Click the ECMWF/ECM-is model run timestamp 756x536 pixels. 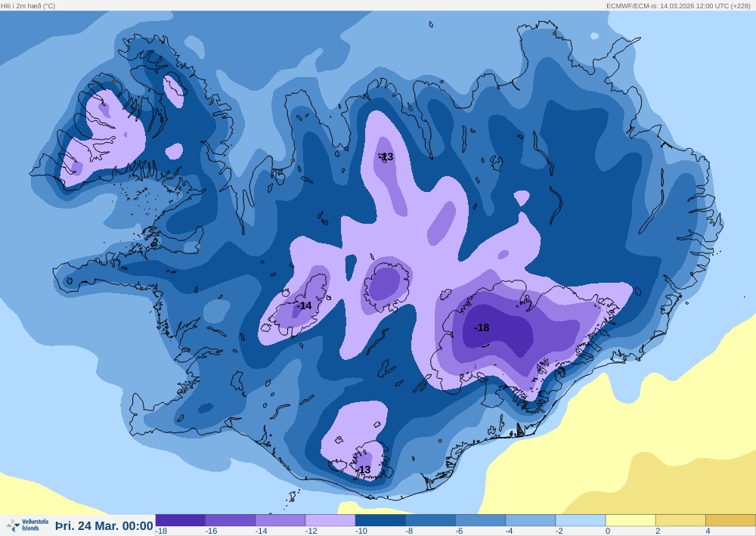[x=678, y=6]
